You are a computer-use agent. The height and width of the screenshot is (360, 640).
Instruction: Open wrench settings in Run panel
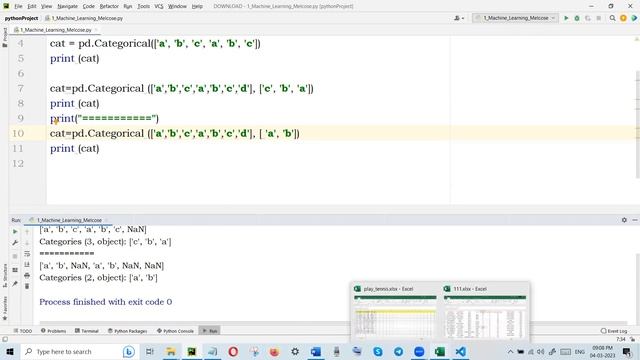coord(15,243)
